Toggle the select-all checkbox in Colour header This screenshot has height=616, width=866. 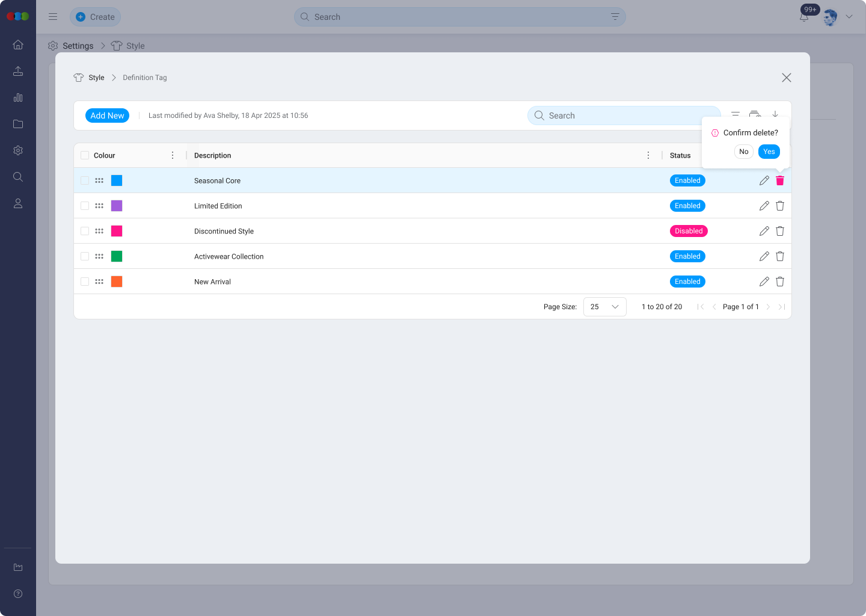(85, 155)
